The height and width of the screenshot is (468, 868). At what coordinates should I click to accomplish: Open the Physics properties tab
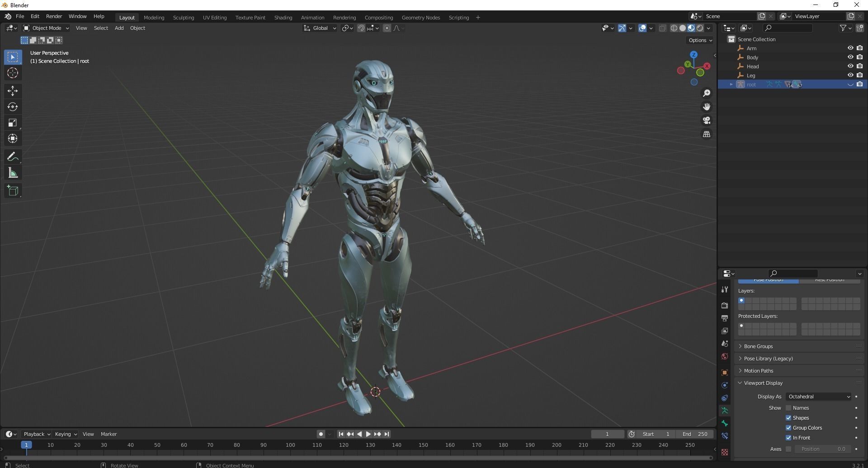725,385
